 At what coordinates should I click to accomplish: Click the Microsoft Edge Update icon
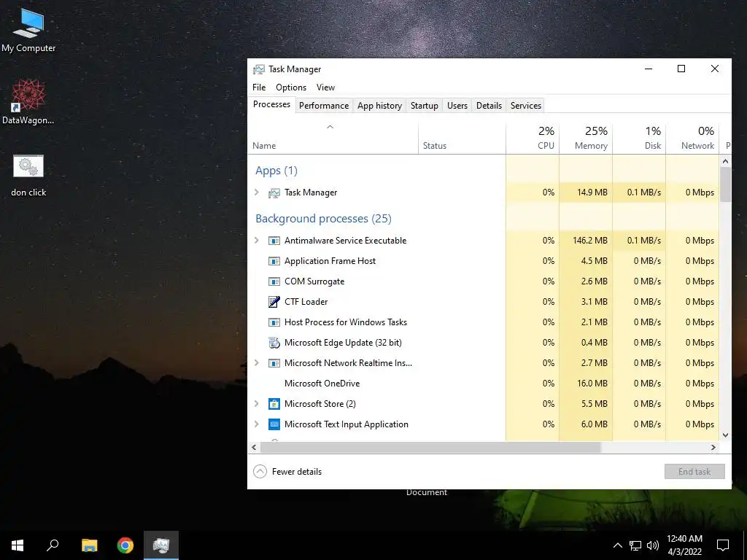274,343
